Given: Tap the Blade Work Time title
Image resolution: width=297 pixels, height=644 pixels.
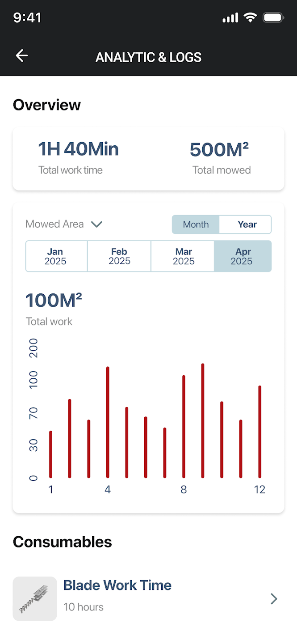Looking at the screenshot, I should (x=117, y=585).
